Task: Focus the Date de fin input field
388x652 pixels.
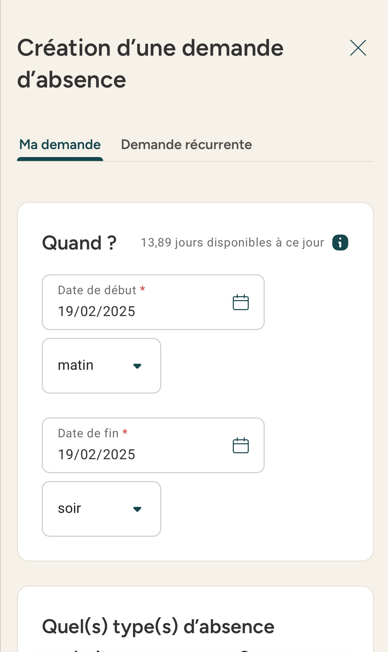Action: 153,445
